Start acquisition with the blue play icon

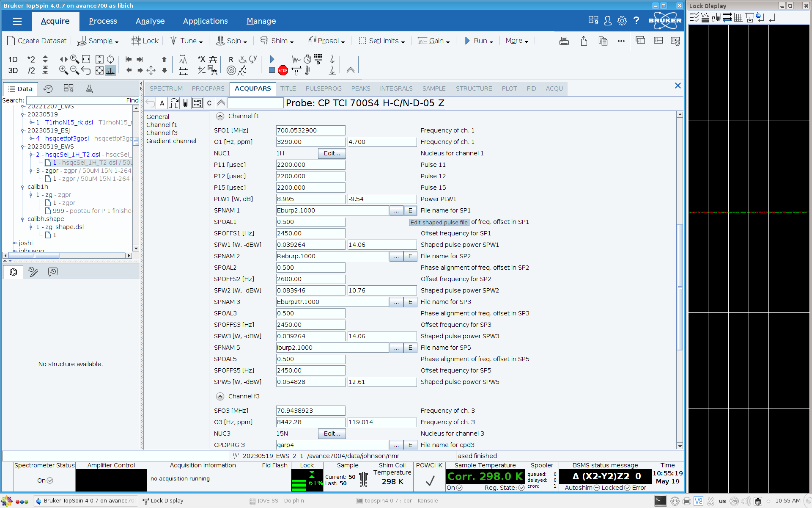pyautogui.click(x=272, y=59)
